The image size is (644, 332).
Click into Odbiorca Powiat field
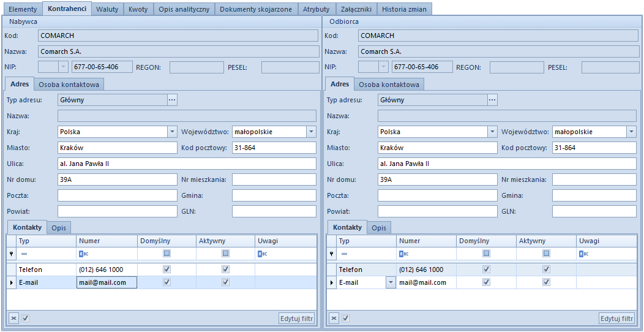pyautogui.click(x=438, y=211)
